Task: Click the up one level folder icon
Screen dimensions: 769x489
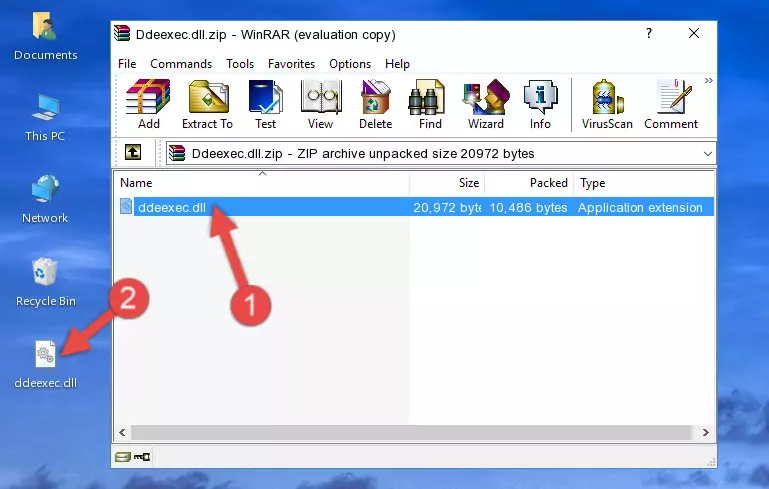Action: click(x=133, y=153)
